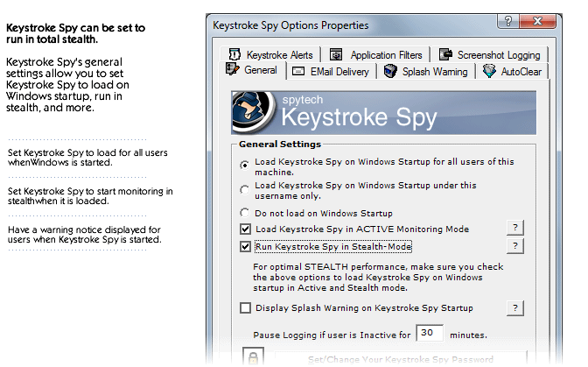This screenshot has width=588, height=367.
Task: Enable Display Splash Warning on Startup
Action: (245, 308)
